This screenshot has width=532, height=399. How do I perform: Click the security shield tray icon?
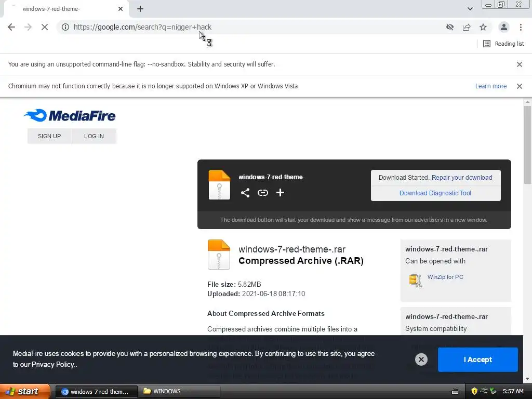click(x=474, y=392)
